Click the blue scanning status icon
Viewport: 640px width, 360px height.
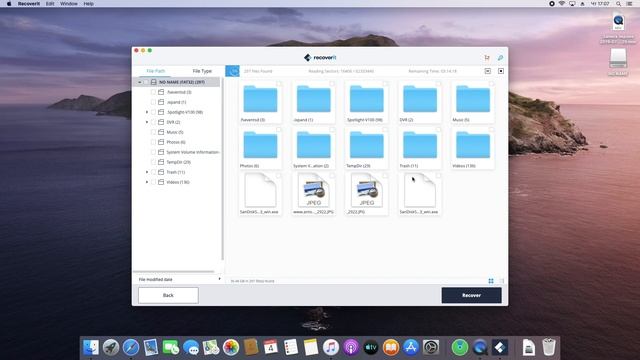[x=232, y=71]
